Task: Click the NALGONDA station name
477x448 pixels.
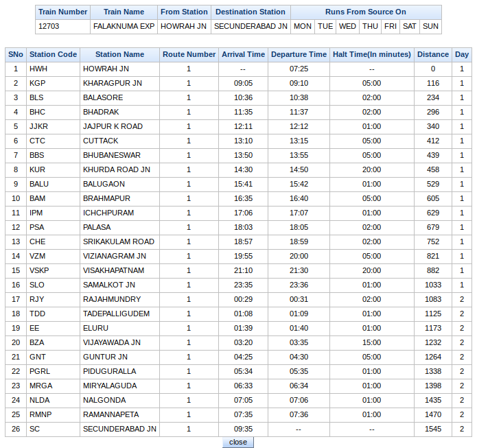Action: (x=104, y=400)
